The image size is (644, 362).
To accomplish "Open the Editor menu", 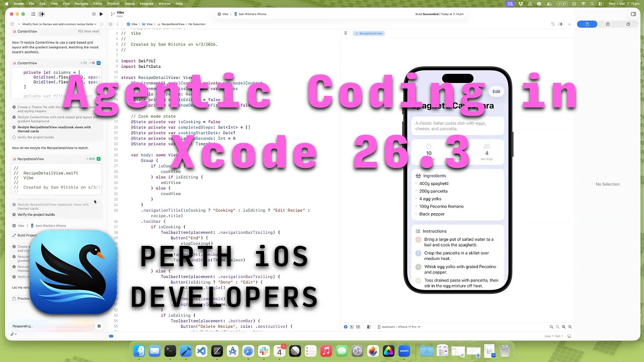I will coord(98,4).
